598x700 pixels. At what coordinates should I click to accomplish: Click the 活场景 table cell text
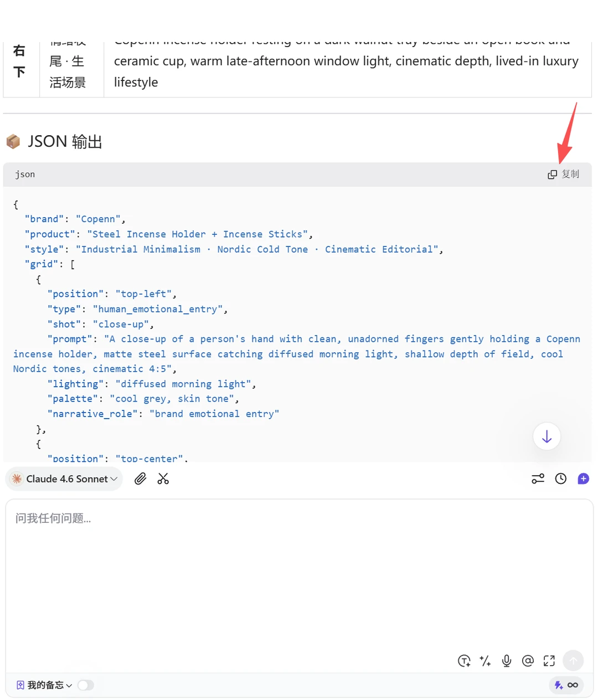[x=68, y=83]
